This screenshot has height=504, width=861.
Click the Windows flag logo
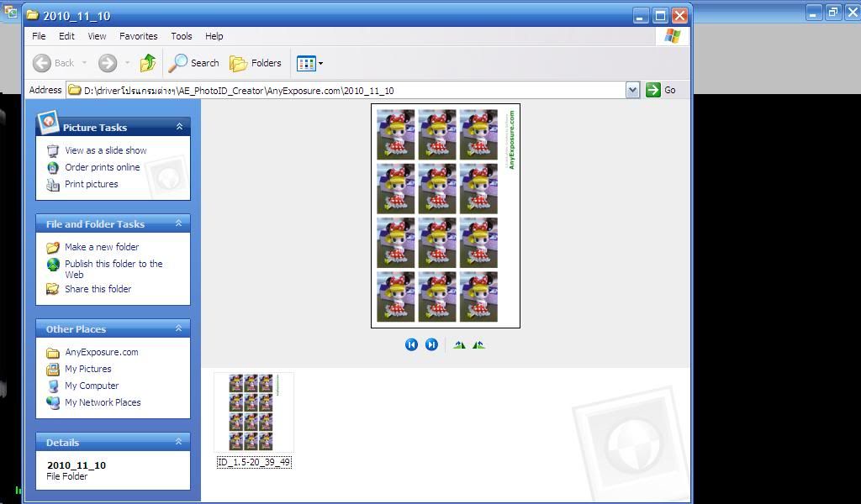pyautogui.click(x=672, y=36)
